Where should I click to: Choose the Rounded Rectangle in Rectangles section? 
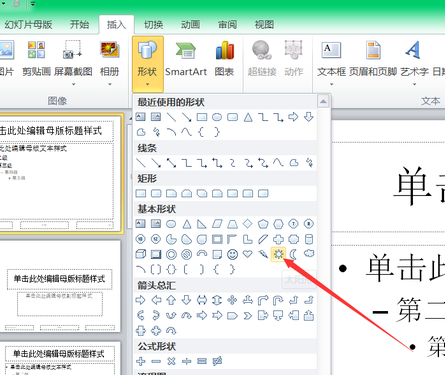156,193
